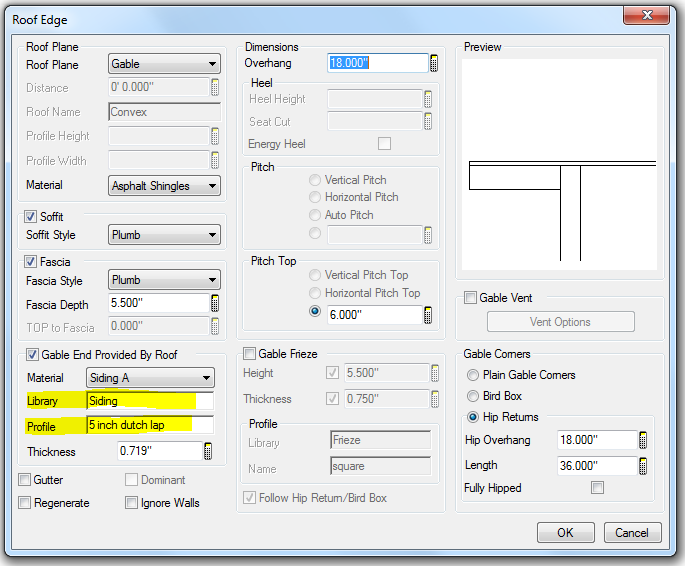Click calculator icon beside Heel Height field
The width and height of the screenshot is (685, 566).
428,99
